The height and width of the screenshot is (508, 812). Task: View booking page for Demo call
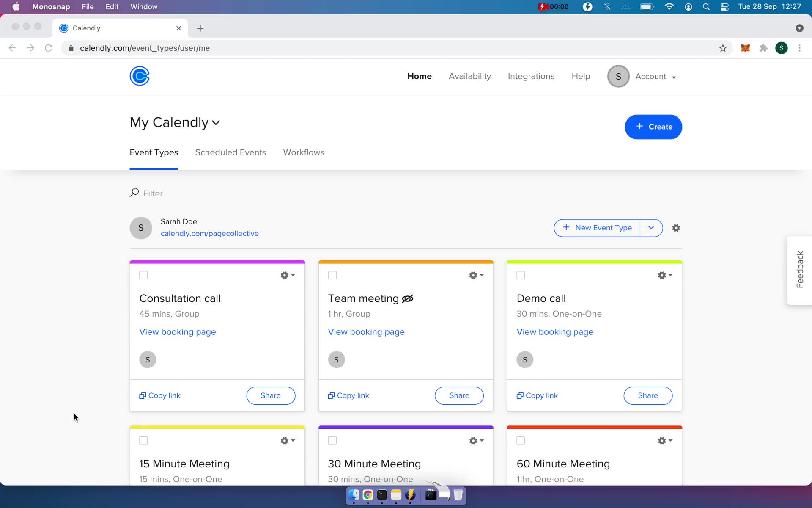click(555, 332)
